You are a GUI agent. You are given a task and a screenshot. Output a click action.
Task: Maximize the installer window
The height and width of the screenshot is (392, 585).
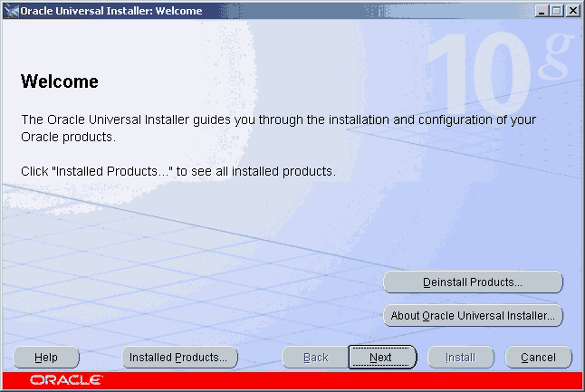tap(557, 11)
